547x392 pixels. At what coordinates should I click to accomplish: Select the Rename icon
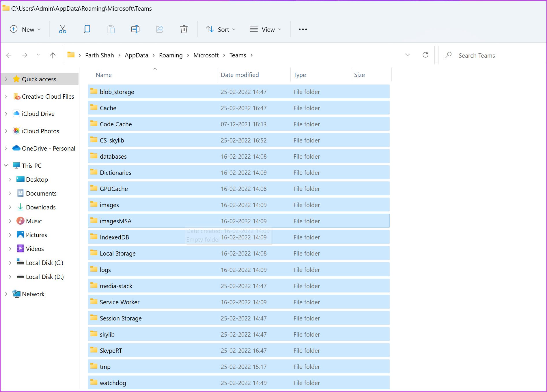135,29
